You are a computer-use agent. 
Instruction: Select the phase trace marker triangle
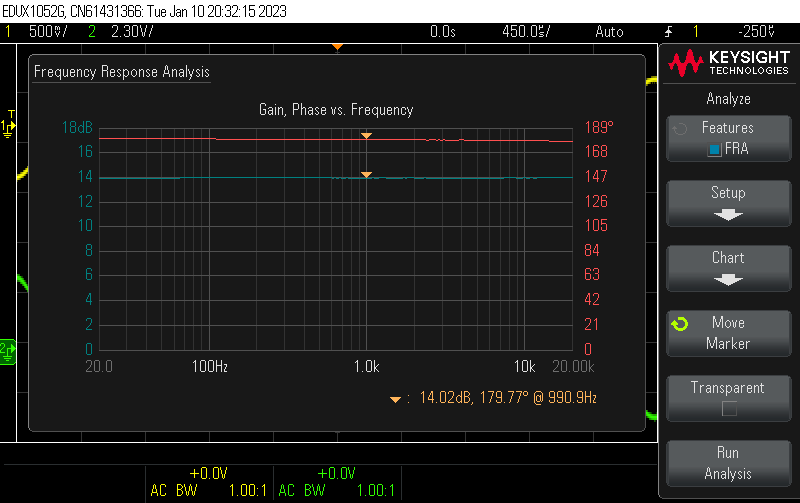pos(366,136)
